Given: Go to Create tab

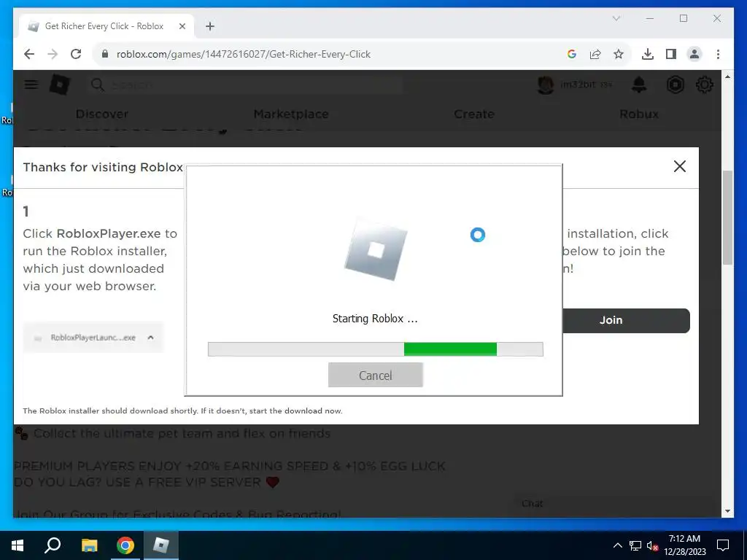Looking at the screenshot, I should [x=474, y=114].
